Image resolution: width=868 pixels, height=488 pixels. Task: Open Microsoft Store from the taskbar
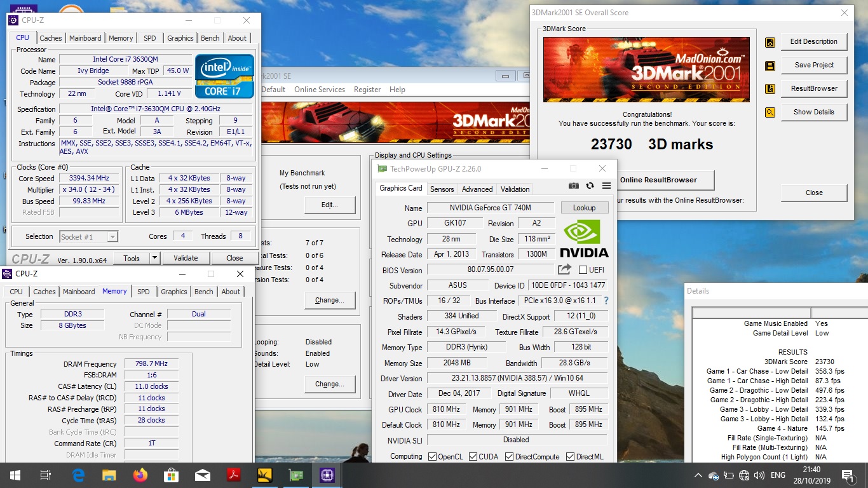172,475
